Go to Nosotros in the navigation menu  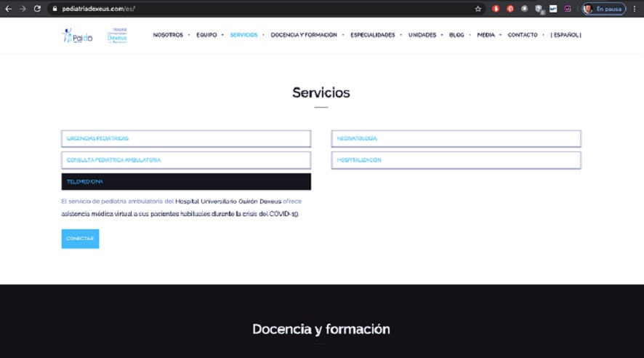[168, 35]
